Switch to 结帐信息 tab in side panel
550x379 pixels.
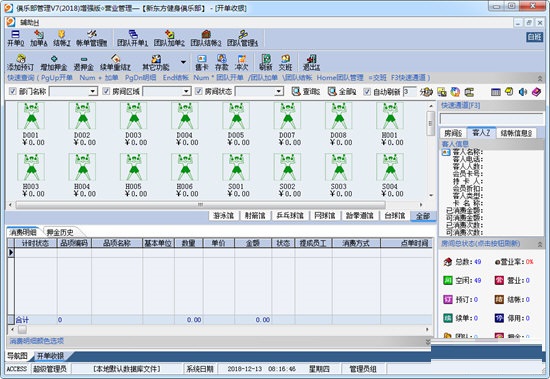(x=516, y=133)
